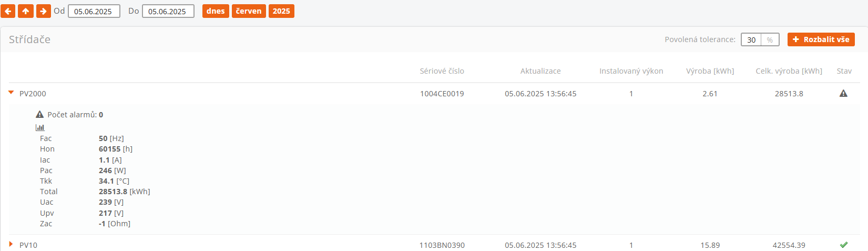Click the Povolená tolerance input field
The height and width of the screenshot is (251, 868).
pyautogui.click(x=751, y=39)
